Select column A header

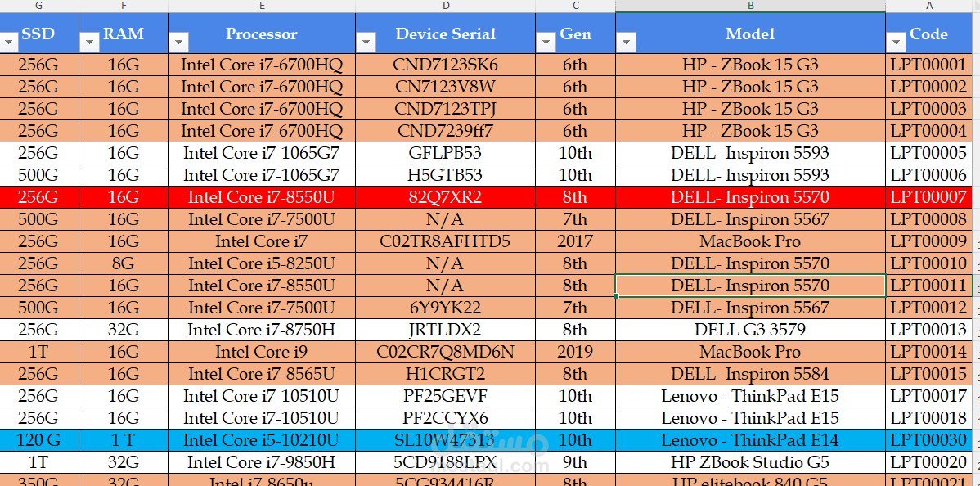point(929,6)
